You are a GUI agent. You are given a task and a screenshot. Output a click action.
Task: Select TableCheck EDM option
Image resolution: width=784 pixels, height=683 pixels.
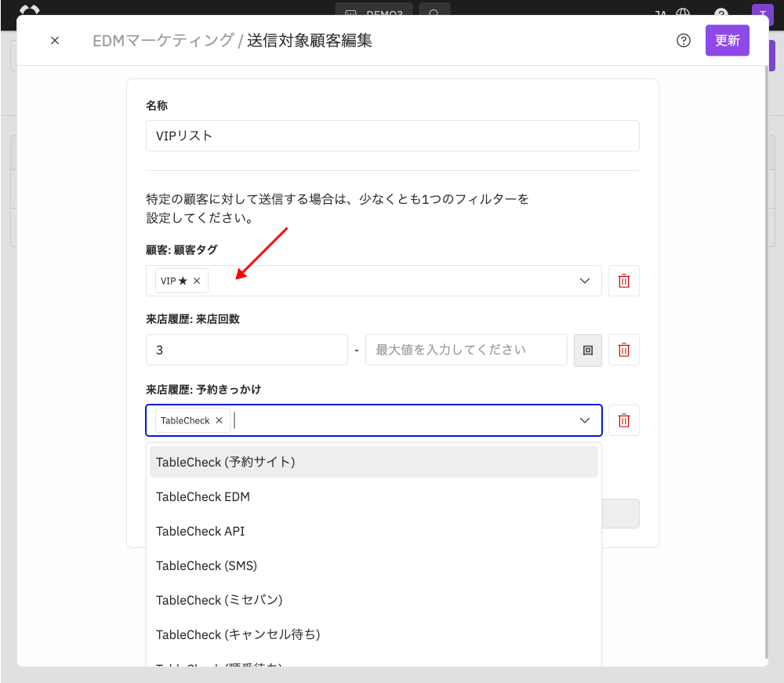(373, 496)
